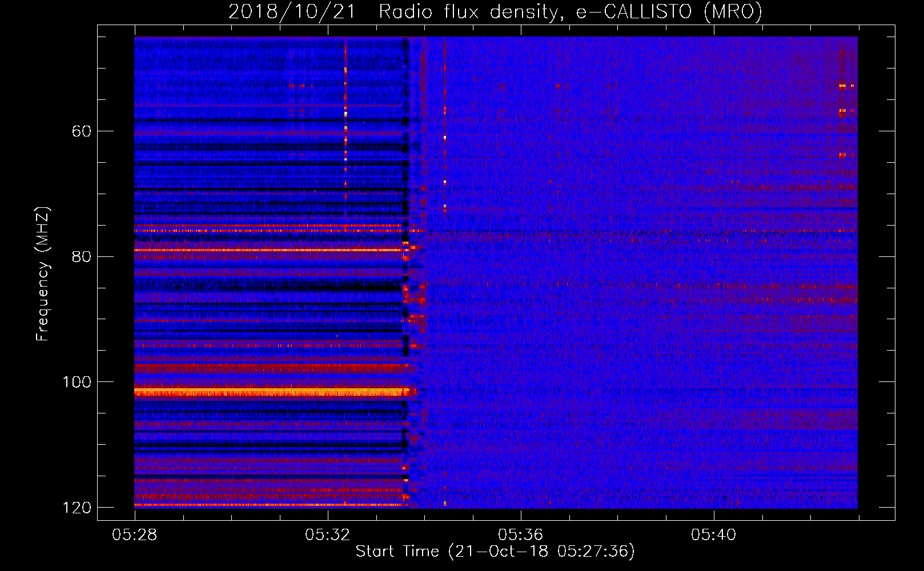The width and height of the screenshot is (924, 571).
Task: Click the 05:32 time tick label
Action: click(327, 535)
